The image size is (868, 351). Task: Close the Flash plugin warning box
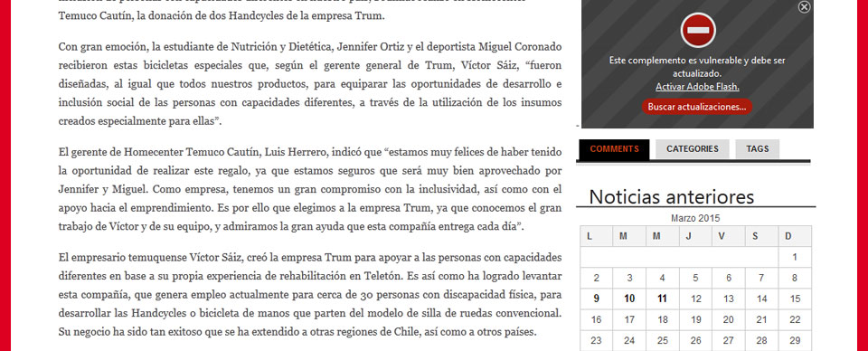coord(805,6)
